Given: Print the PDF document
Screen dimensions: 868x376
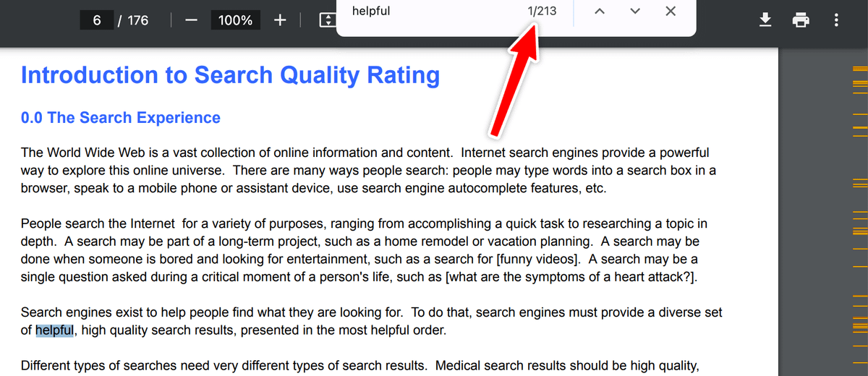Looking at the screenshot, I should 801,20.
